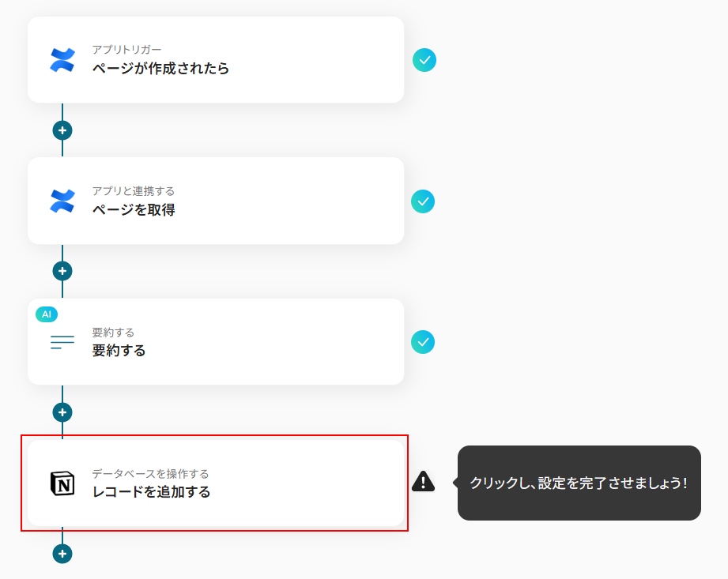Click the アプリトリガー label

[126, 50]
